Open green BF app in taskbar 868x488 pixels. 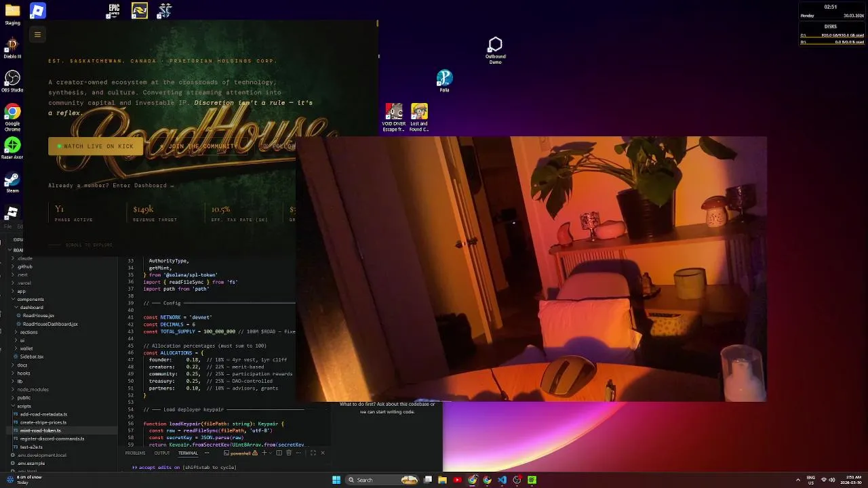tap(532, 480)
